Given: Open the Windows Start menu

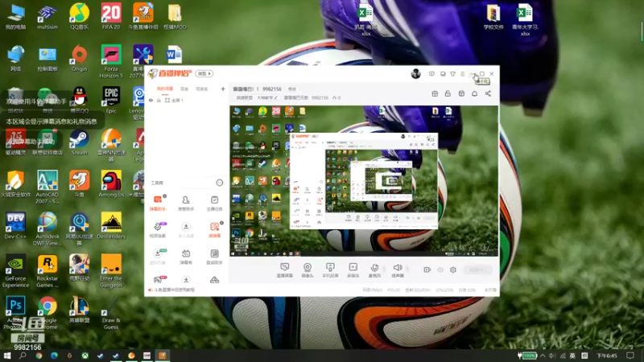Looking at the screenshot, I should 7,356.
